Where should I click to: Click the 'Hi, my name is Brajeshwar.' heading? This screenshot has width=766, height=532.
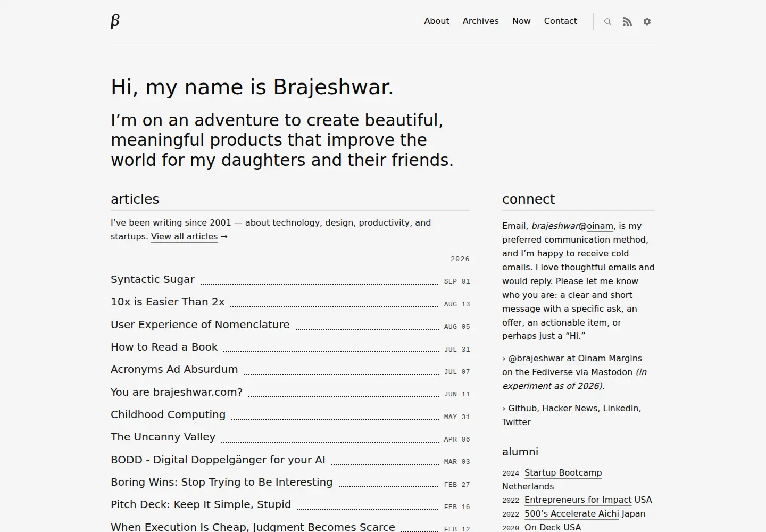click(x=252, y=87)
